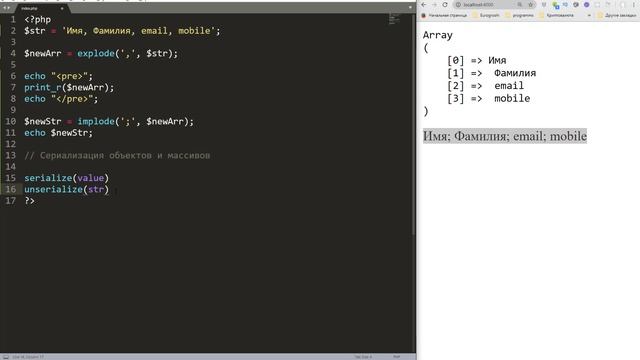Click on serialize(value) in the code

click(x=67, y=178)
